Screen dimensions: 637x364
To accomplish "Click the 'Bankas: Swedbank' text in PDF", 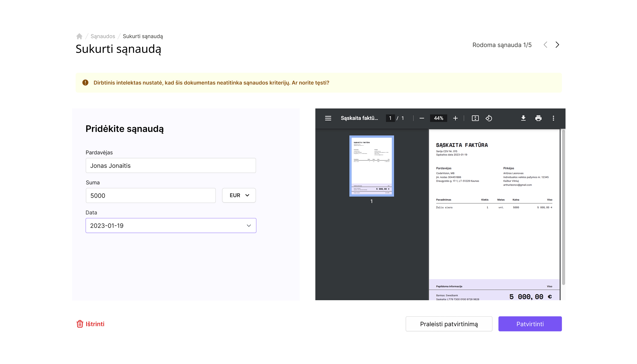I will point(447,295).
